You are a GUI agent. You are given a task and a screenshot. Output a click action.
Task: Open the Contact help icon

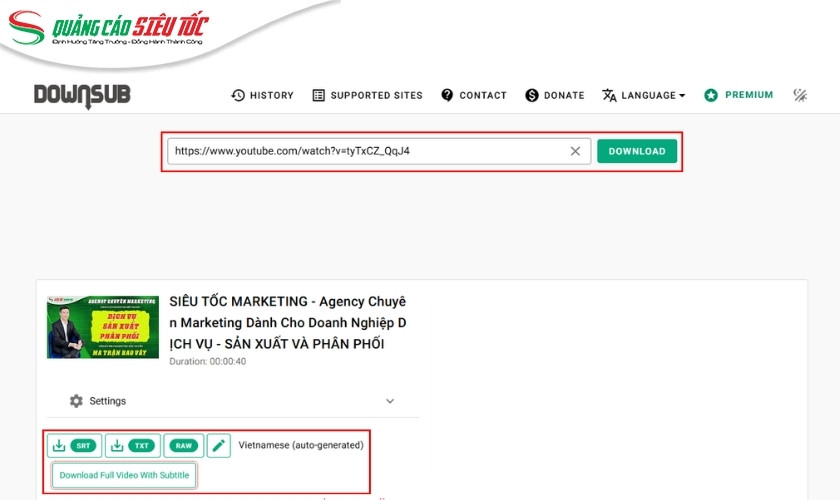coord(447,95)
